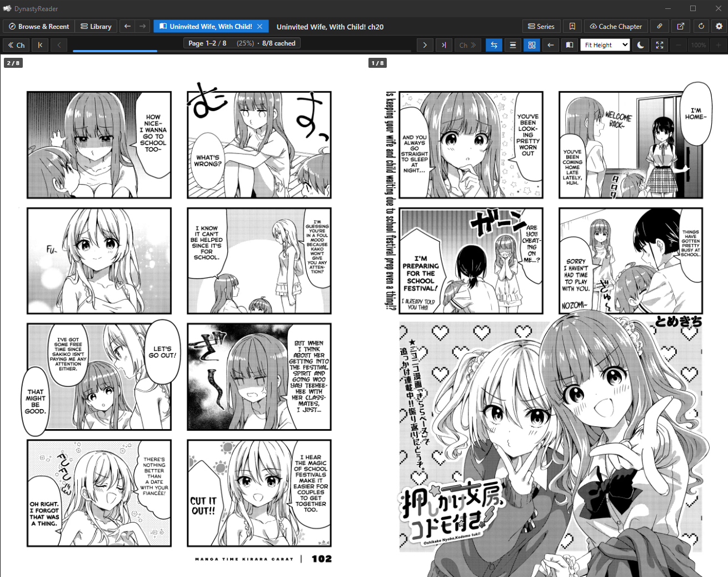Click the zoom in plus button

tap(719, 45)
